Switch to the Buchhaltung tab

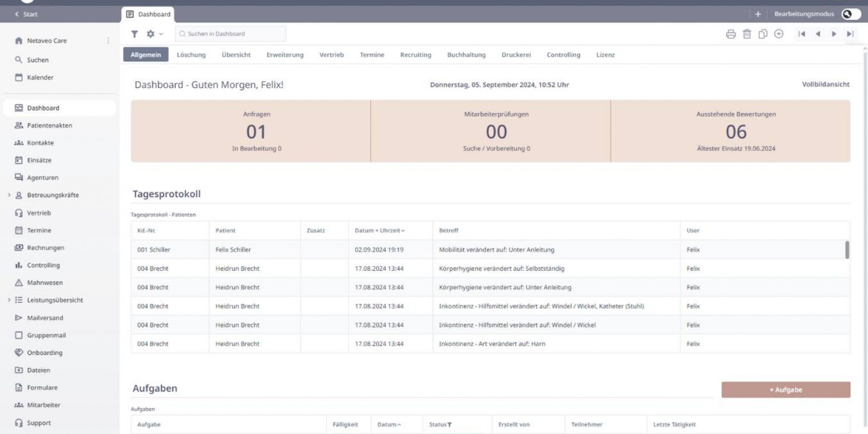coord(466,55)
